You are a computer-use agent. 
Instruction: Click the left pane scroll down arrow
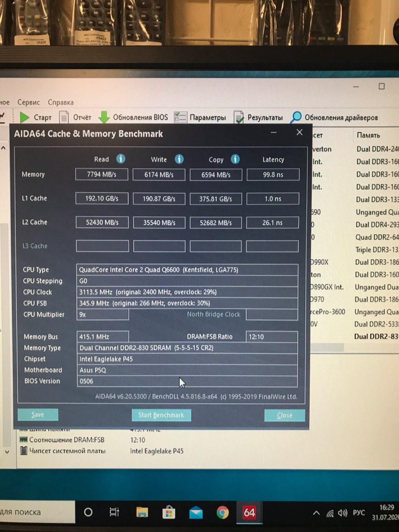7,452
